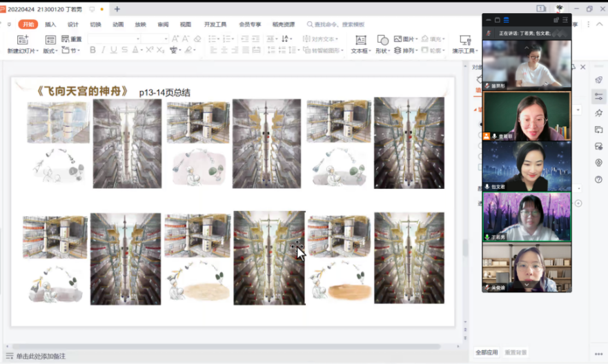This screenshot has height=364, width=608.
Task: Switch to the 放映 (Slide Show) tab
Action: tap(140, 24)
